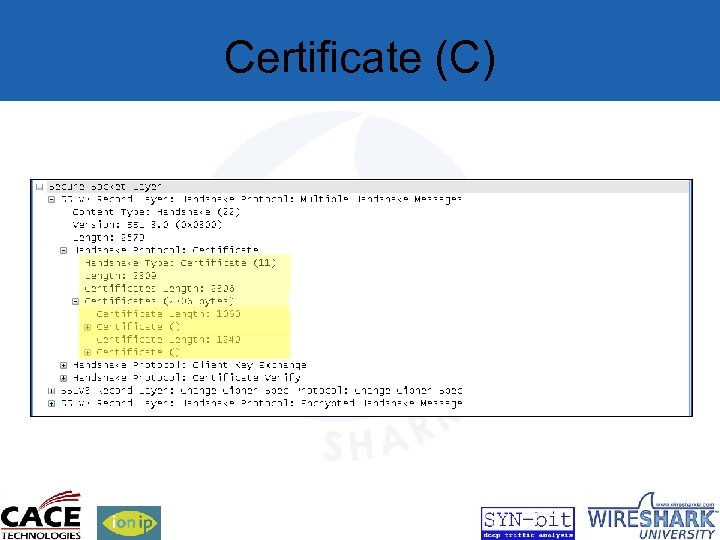Click the Wireshark University logo
This screenshot has width=720, height=540.
652,516
